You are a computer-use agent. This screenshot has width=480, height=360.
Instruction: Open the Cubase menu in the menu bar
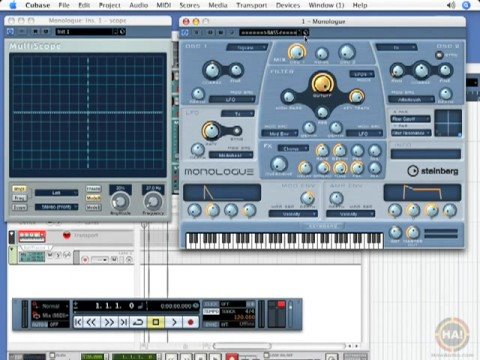(37, 5)
